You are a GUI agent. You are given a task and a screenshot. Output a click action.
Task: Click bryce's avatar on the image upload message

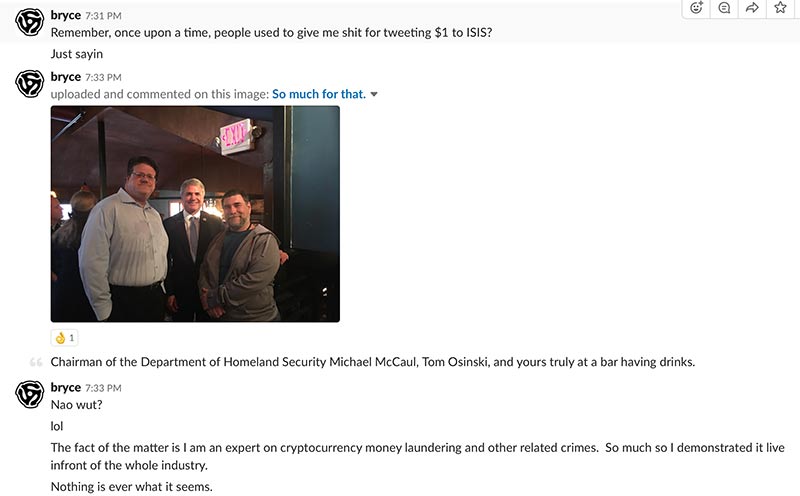point(30,84)
